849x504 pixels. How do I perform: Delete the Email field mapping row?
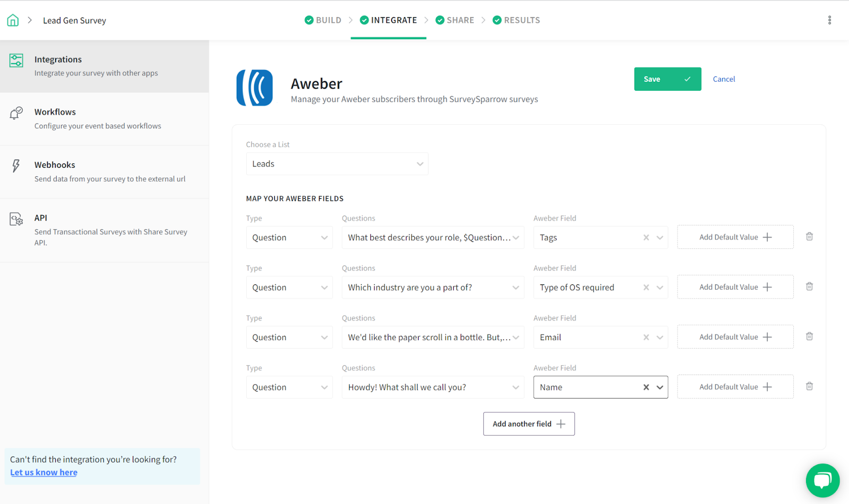point(809,336)
